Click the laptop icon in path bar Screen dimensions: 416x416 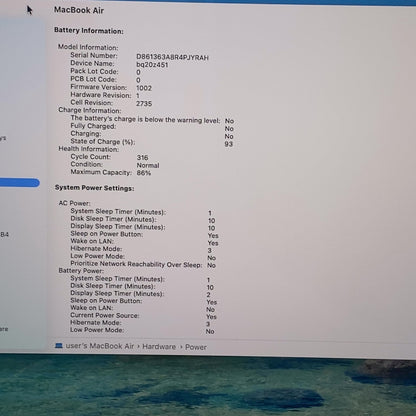(x=59, y=346)
